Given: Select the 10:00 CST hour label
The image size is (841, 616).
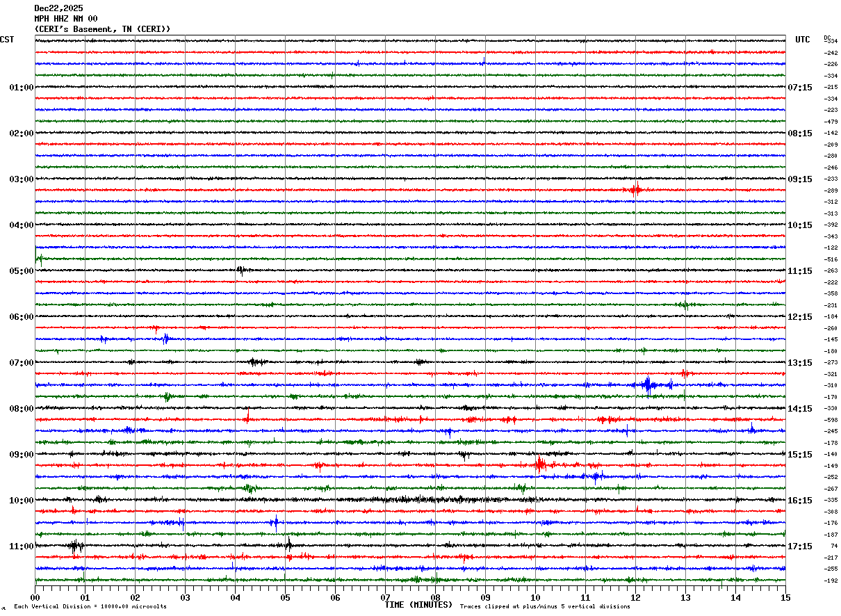Looking at the screenshot, I should (x=22, y=501).
